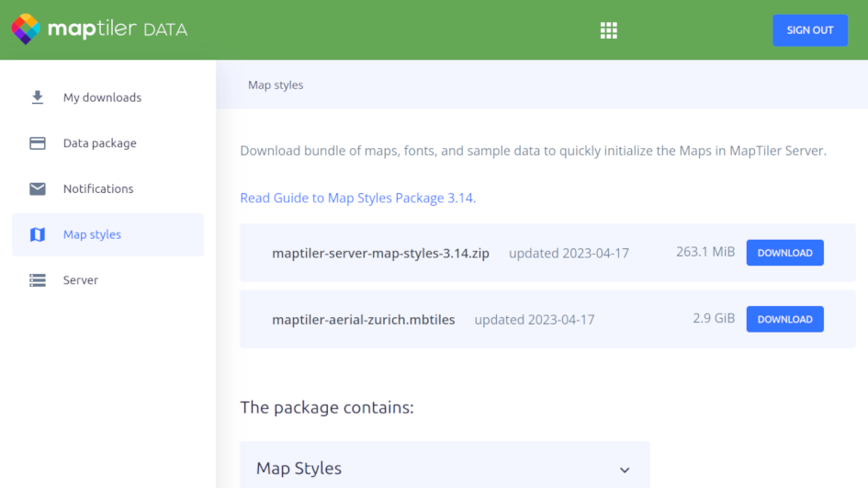Click the MapTiler logo icon

(26, 29)
